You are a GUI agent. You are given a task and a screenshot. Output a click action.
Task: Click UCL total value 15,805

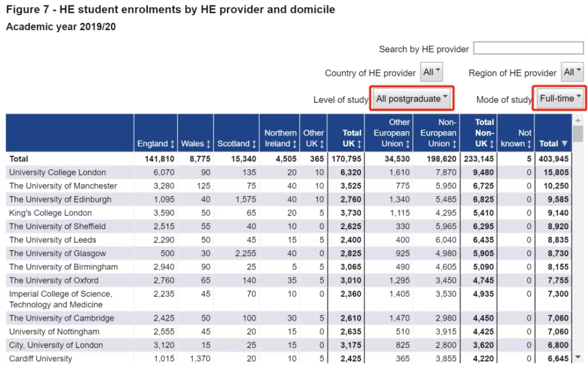[x=556, y=172]
